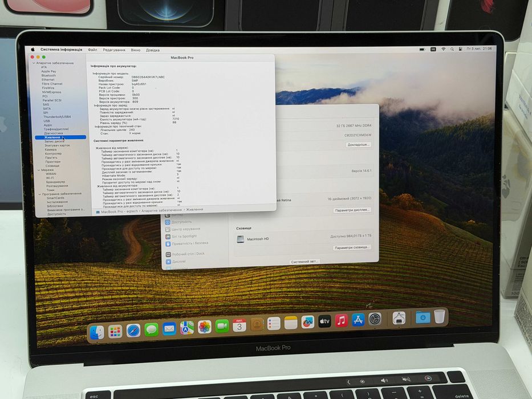Open the Файл menu
Screen dimensions: 532x399
92,50
